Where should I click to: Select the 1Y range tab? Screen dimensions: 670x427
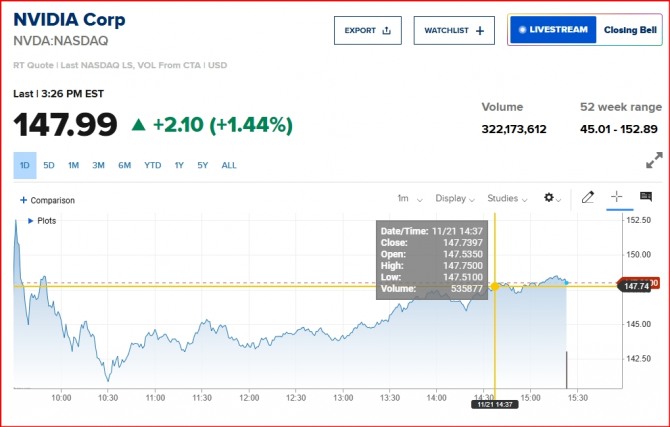pyautogui.click(x=179, y=165)
